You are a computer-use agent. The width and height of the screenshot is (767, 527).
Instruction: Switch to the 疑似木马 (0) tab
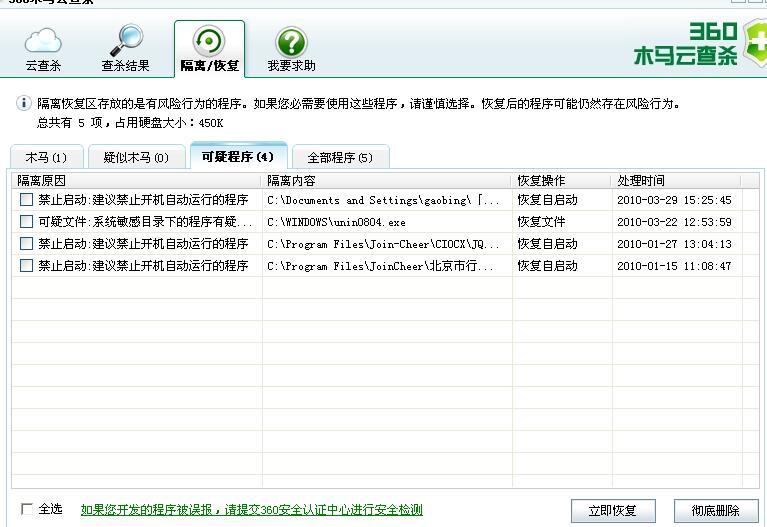point(136,158)
